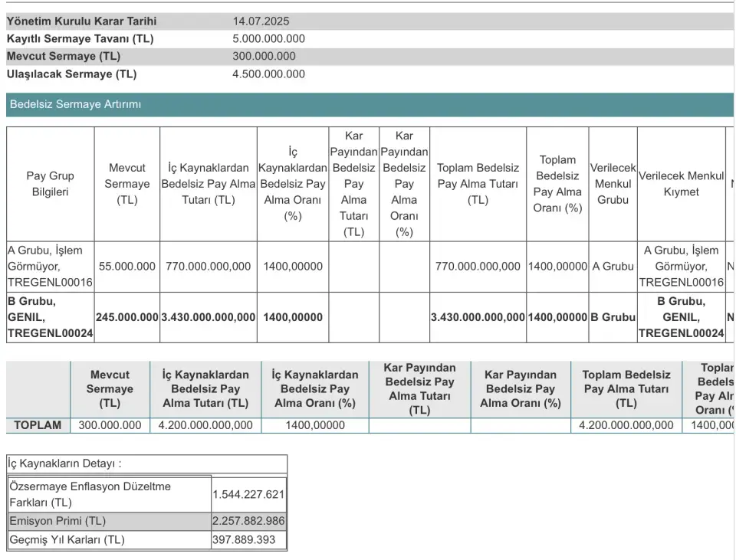
Task: Click the B Grubu cell under Verilecek Menkul Grubu
Action: [x=613, y=317]
